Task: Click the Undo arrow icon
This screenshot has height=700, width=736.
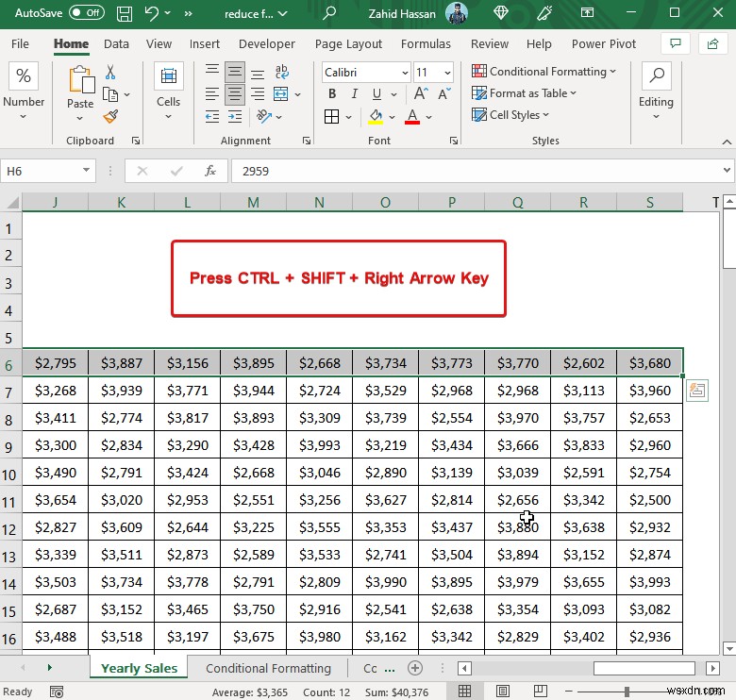Action: tap(152, 13)
